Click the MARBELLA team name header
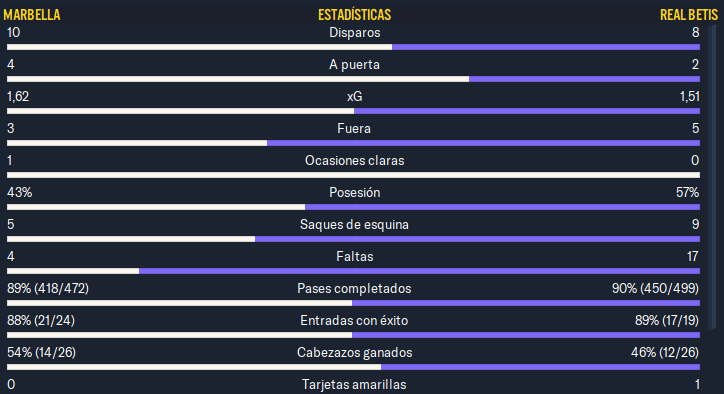The image size is (724, 394). 32,15
